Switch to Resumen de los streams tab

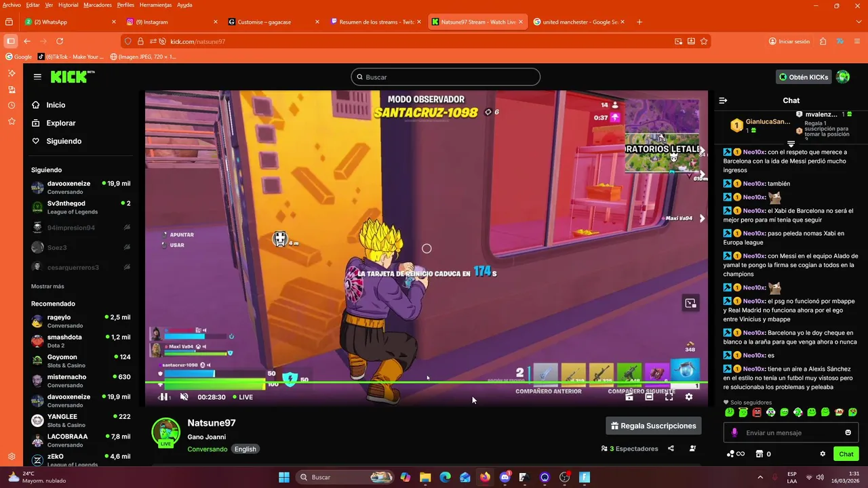pyautogui.click(x=375, y=22)
